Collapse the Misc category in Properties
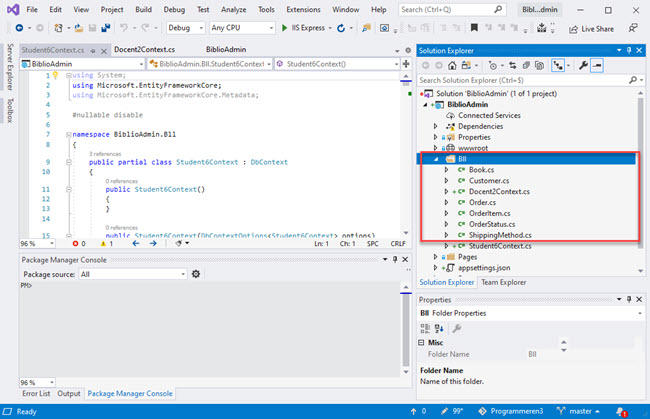Screen dimensions: 650x419 (421, 342)
